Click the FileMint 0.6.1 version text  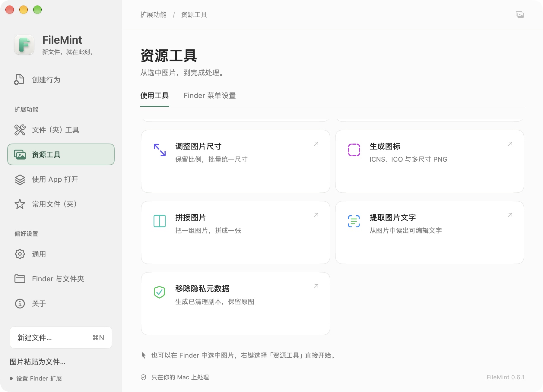[x=506, y=377]
